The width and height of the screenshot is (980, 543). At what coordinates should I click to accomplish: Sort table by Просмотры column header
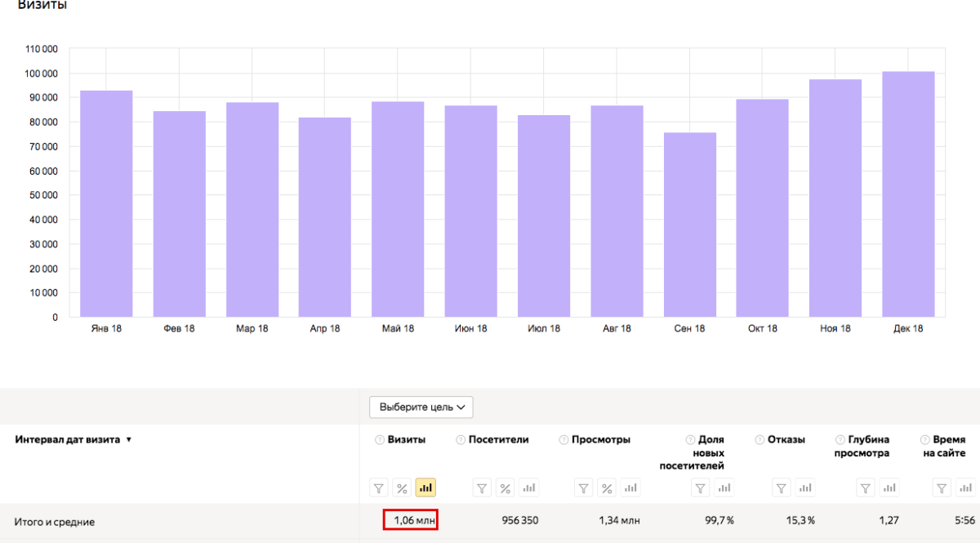600,439
